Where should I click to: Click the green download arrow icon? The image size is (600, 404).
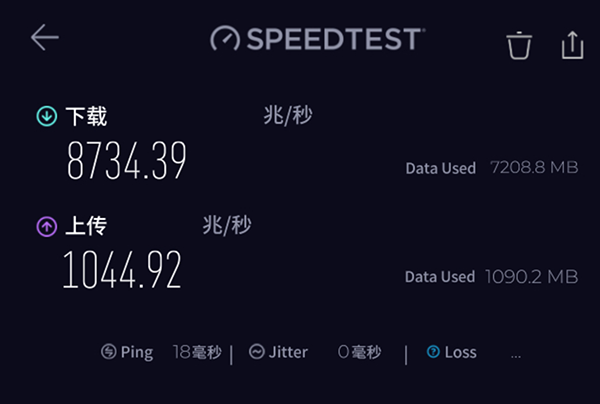point(46,117)
